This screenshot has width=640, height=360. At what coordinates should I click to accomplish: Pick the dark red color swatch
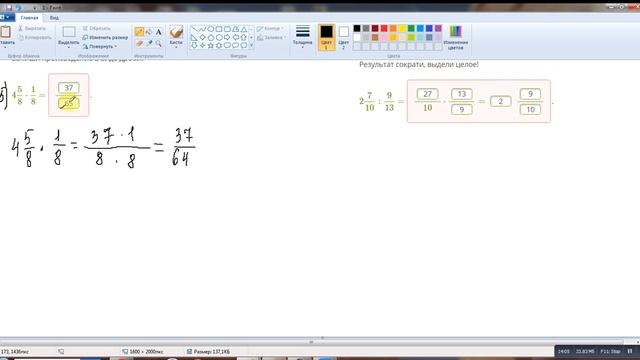[375, 28]
